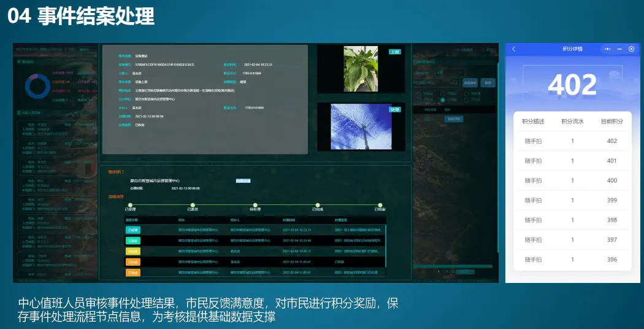644x329 pixels.
Task: Click the 积分流水 value 1 in 396 row
Action: 572,260
